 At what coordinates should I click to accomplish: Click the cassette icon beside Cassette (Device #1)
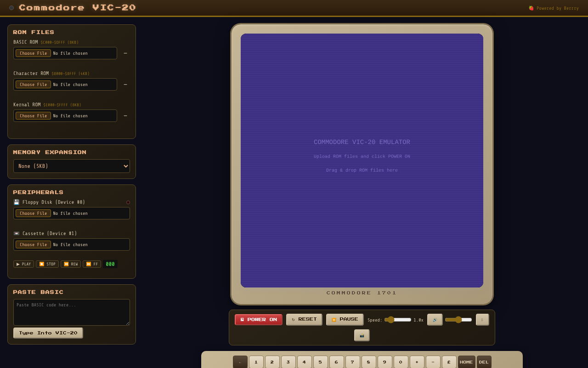point(17,233)
